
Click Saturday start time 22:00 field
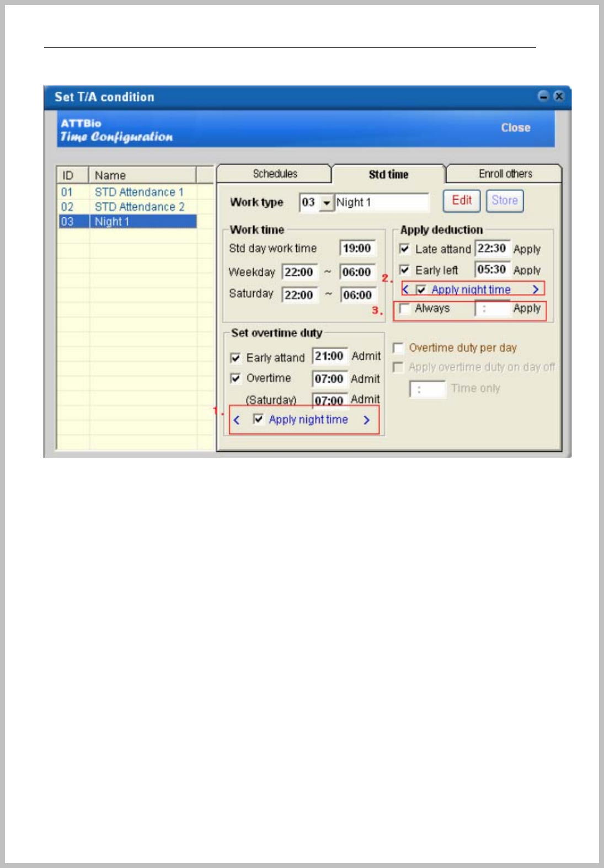(300, 295)
